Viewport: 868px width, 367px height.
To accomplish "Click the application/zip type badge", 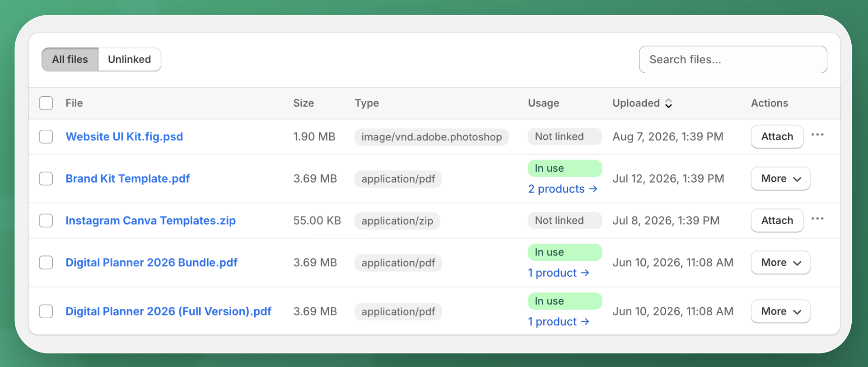I will click(x=397, y=221).
